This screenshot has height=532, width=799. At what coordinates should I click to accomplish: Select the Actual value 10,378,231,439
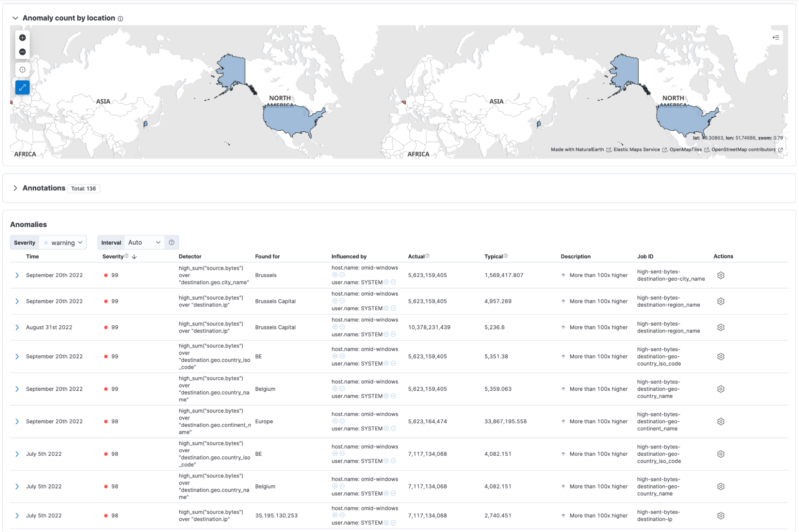click(429, 327)
